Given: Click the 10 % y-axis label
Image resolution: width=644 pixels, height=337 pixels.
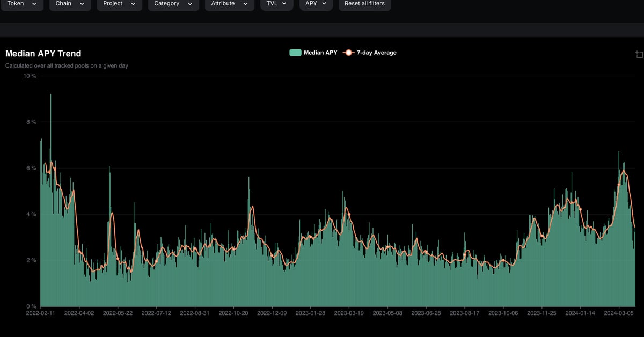Looking at the screenshot, I should pyautogui.click(x=30, y=76).
